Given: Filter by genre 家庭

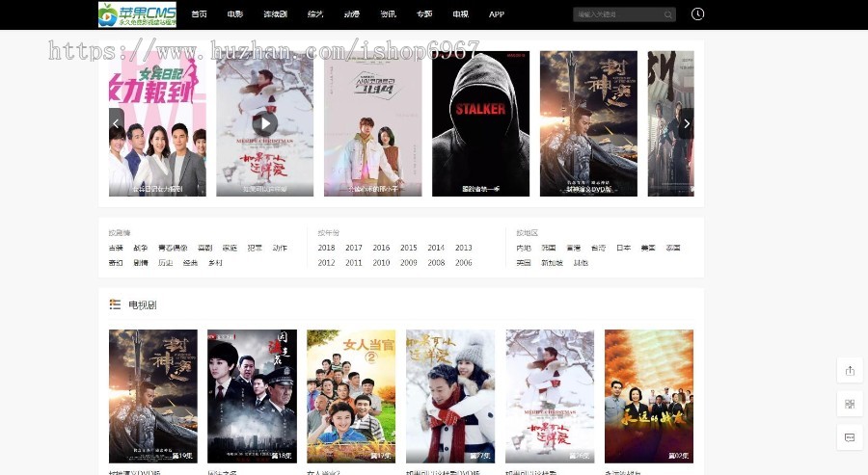Looking at the screenshot, I should coord(230,248).
